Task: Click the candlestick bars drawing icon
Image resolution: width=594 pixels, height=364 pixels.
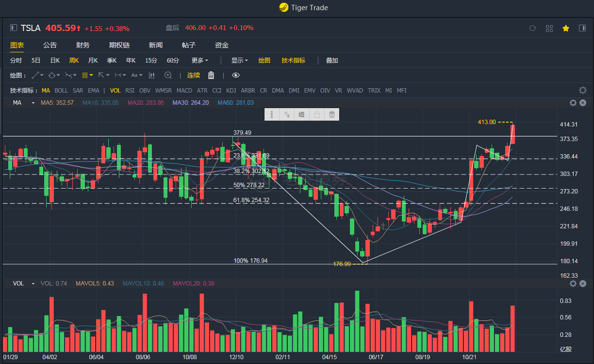Action: pos(151,75)
